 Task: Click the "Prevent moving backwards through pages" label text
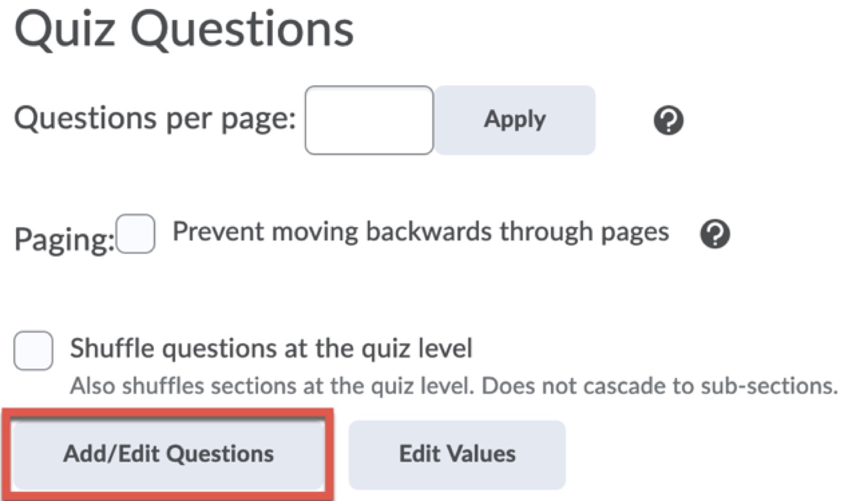pyautogui.click(x=421, y=232)
